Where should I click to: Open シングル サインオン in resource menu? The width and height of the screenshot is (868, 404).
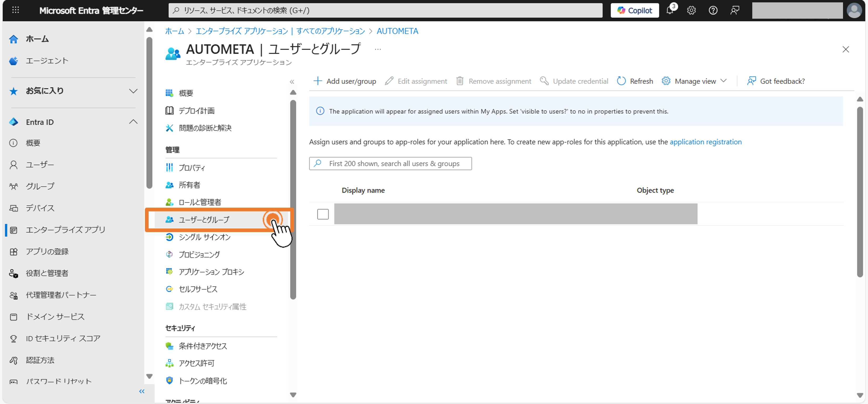point(205,237)
